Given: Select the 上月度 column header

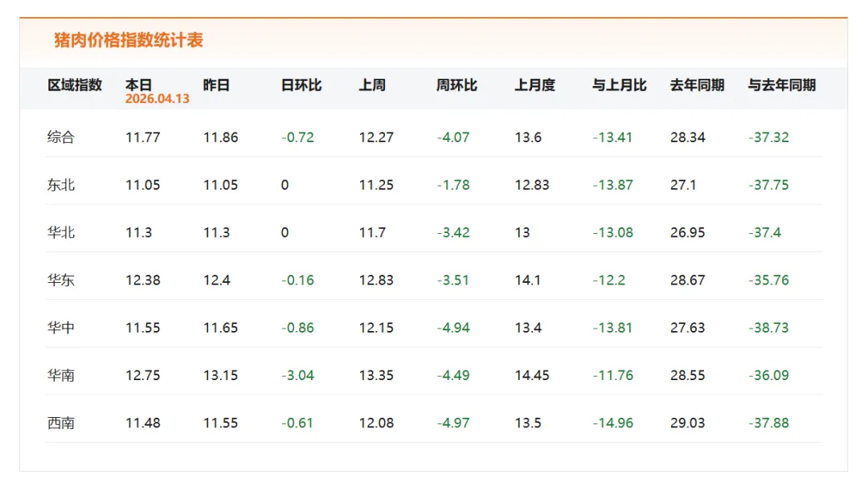Looking at the screenshot, I should point(534,85).
